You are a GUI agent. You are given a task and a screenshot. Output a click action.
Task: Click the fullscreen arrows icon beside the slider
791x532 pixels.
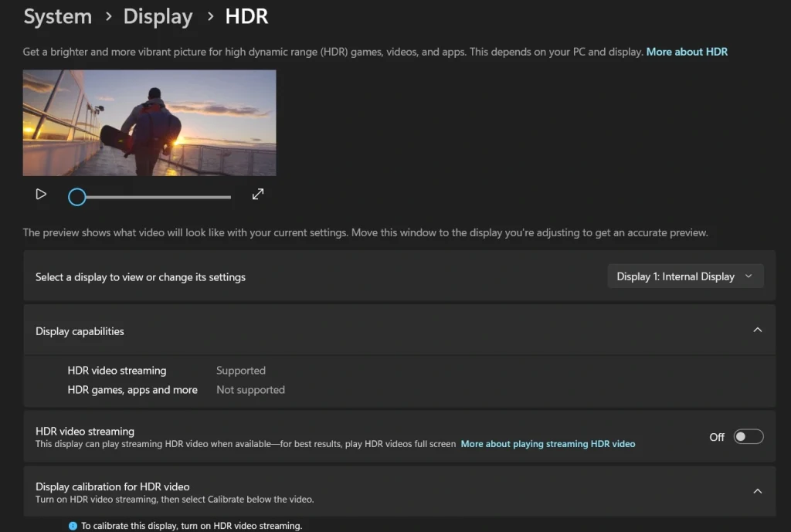click(257, 195)
